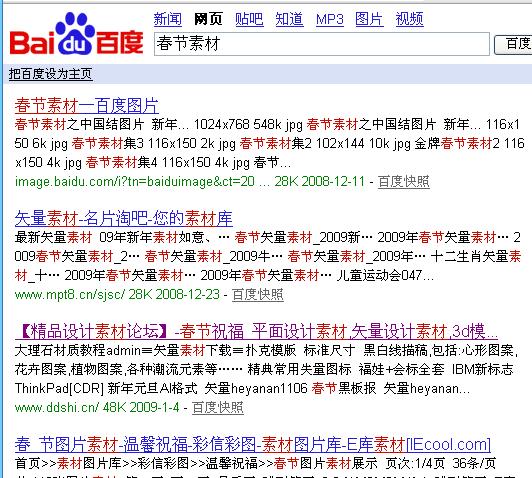The width and height of the screenshot is (532, 478).
Task: Click the Baidu paw logo
Action: [x=76, y=33]
